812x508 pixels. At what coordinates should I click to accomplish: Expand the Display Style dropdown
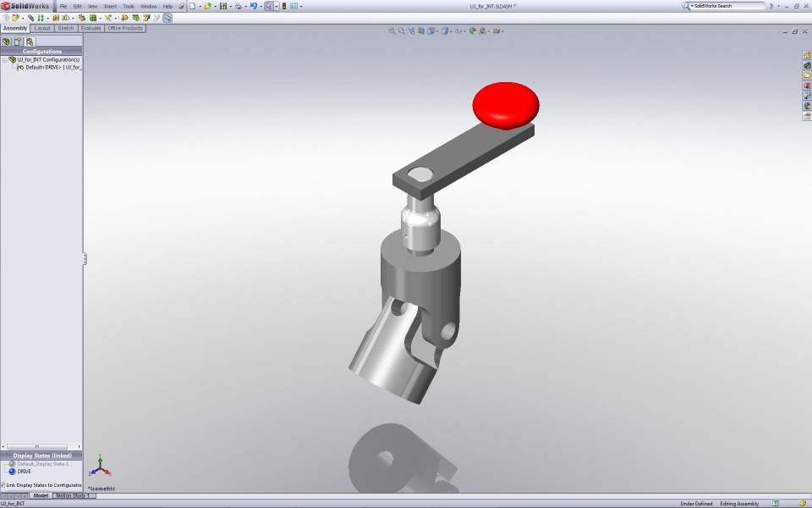(x=451, y=31)
